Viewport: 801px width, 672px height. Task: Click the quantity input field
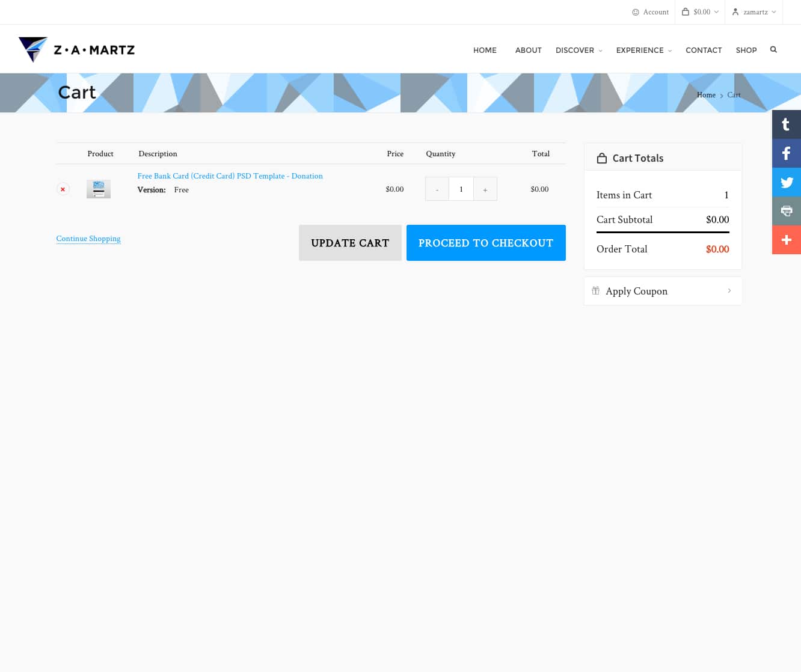click(x=461, y=189)
